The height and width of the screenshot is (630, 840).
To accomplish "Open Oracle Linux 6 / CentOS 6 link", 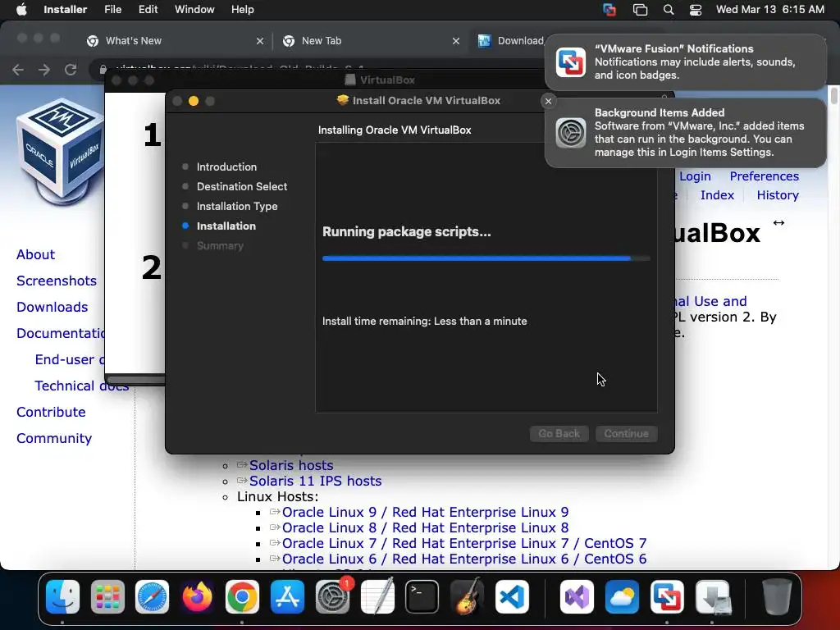I will coord(464,559).
